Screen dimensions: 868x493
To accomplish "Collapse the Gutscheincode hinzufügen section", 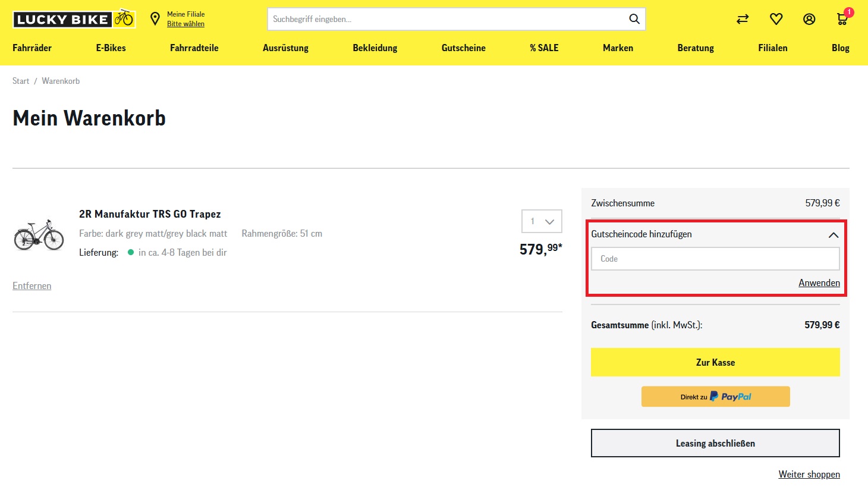I will point(834,235).
